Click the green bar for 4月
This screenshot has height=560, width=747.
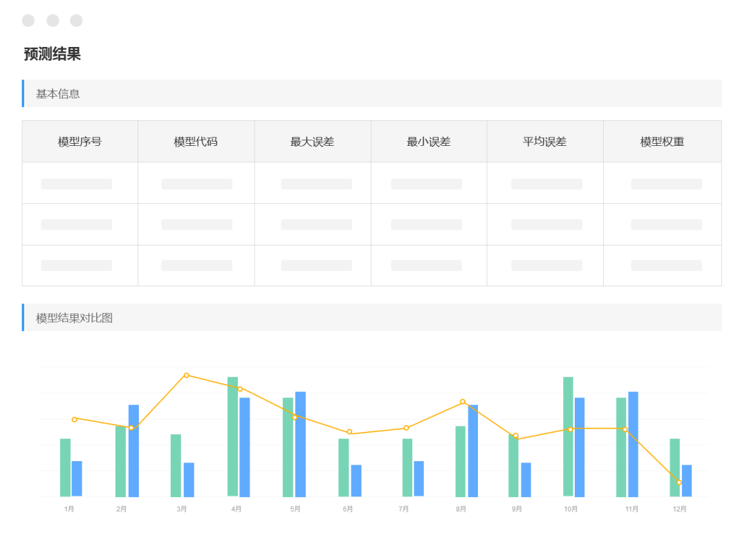tap(232, 436)
